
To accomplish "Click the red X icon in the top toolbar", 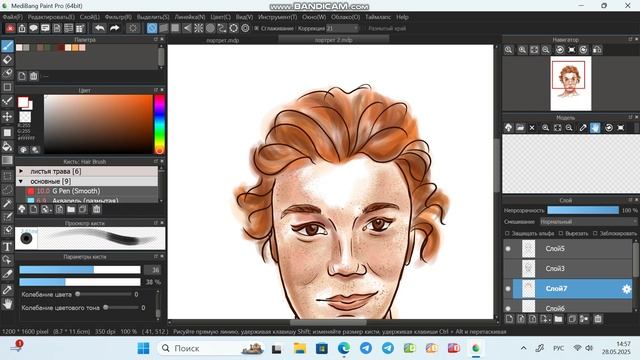I will 10,28.
